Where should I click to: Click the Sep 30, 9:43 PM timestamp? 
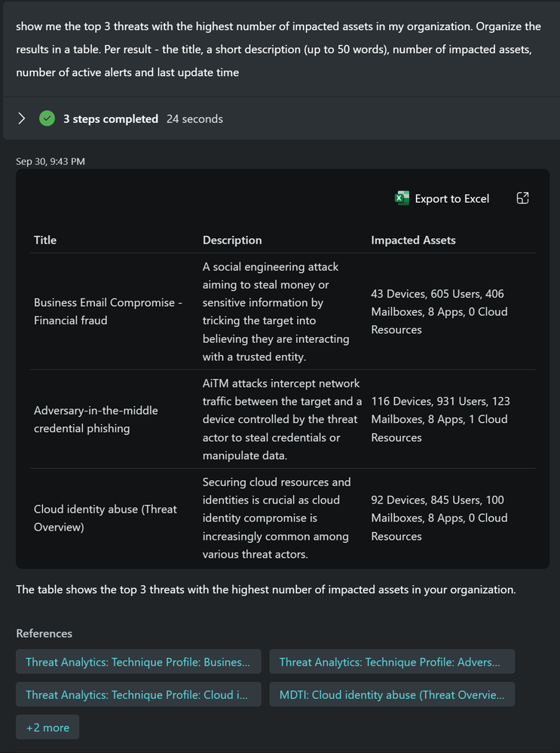click(50, 161)
